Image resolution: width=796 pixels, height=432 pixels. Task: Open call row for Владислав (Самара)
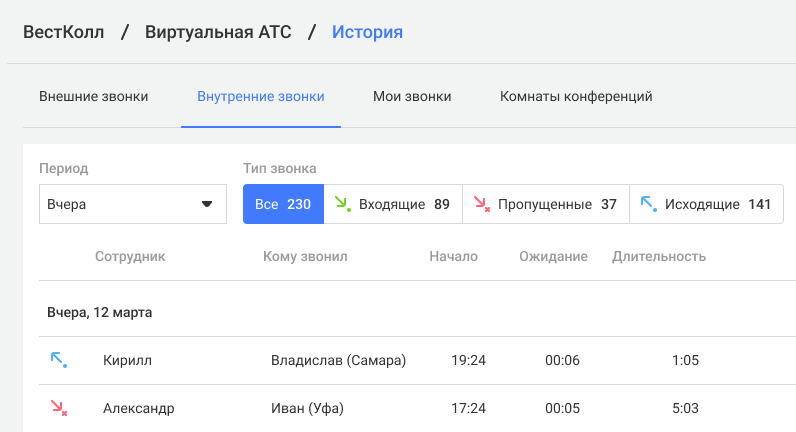417,360
